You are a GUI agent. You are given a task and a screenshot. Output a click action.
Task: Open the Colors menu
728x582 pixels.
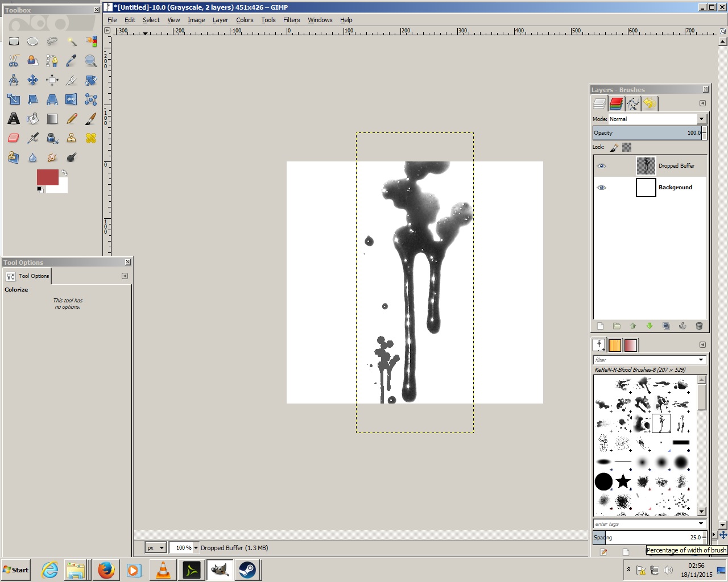pos(245,20)
